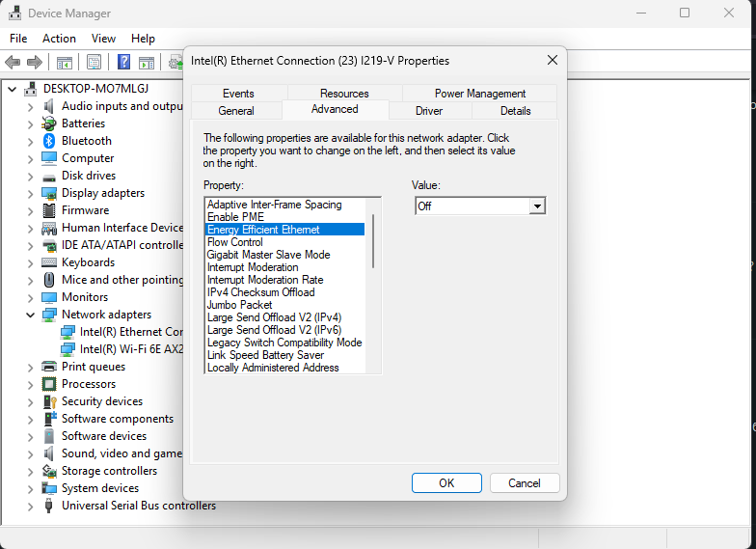This screenshot has width=756, height=549.
Task: Select Flow Control in the Property list
Action: tap(284, 241)
